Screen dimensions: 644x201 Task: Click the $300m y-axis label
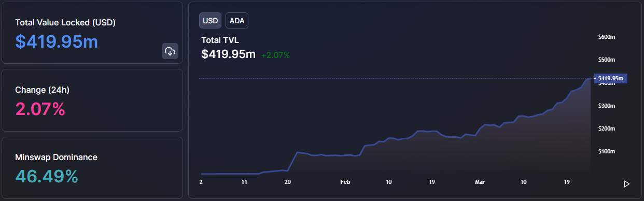[607, 106]
